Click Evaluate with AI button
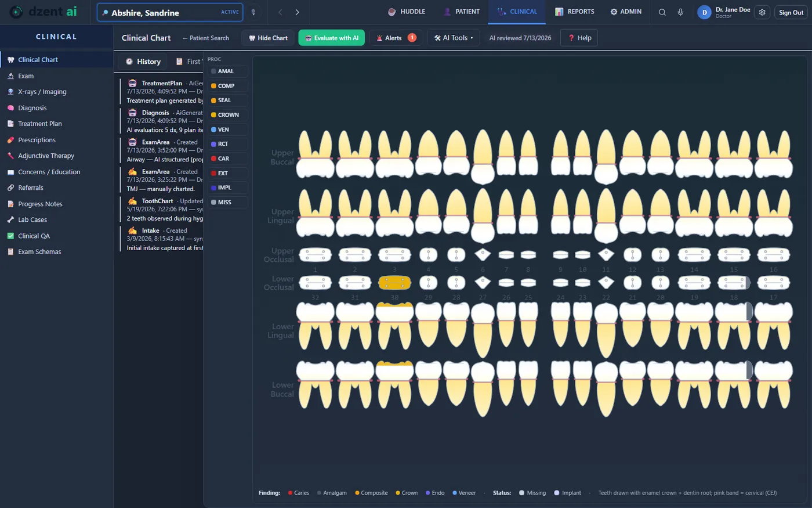Viewport: 812px width, 508px height. 332,38
